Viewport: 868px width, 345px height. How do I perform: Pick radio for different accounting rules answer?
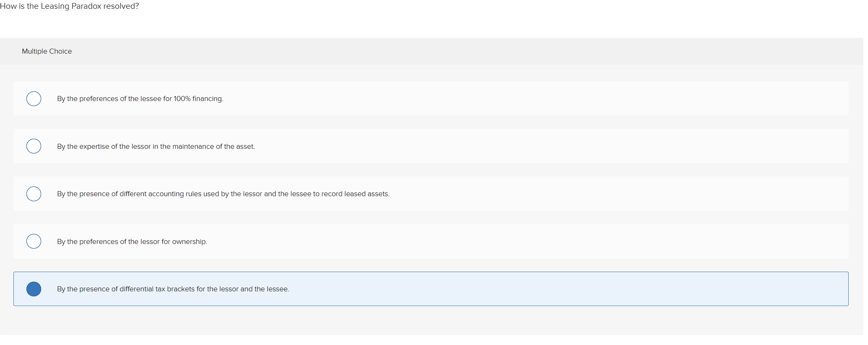(x=34, y=194)
